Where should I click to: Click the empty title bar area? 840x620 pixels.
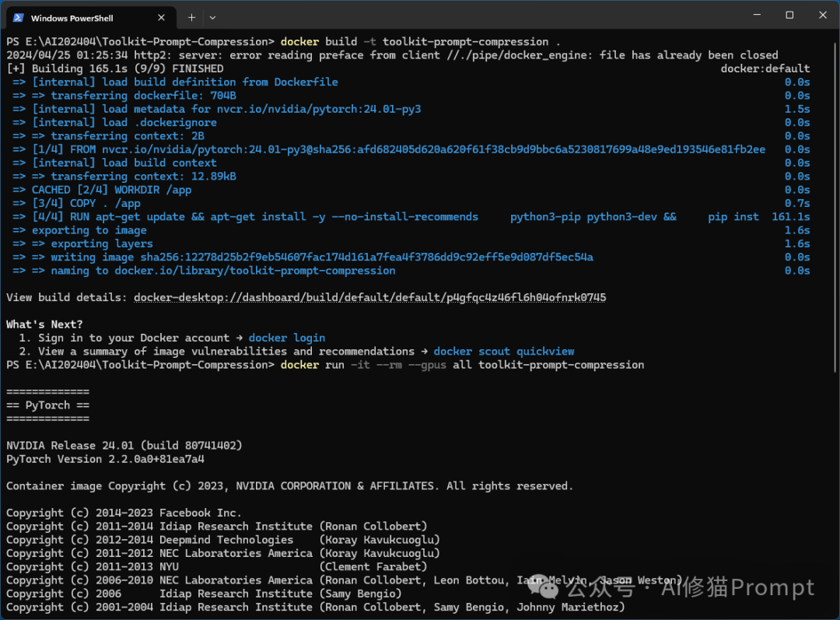point(467,16)
